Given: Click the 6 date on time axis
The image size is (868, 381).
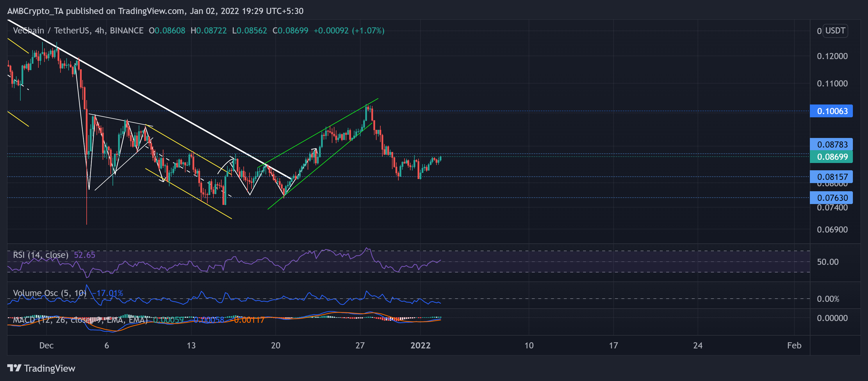Looking at the screenshot, I should pyautogui.click(x=107, y=345).
